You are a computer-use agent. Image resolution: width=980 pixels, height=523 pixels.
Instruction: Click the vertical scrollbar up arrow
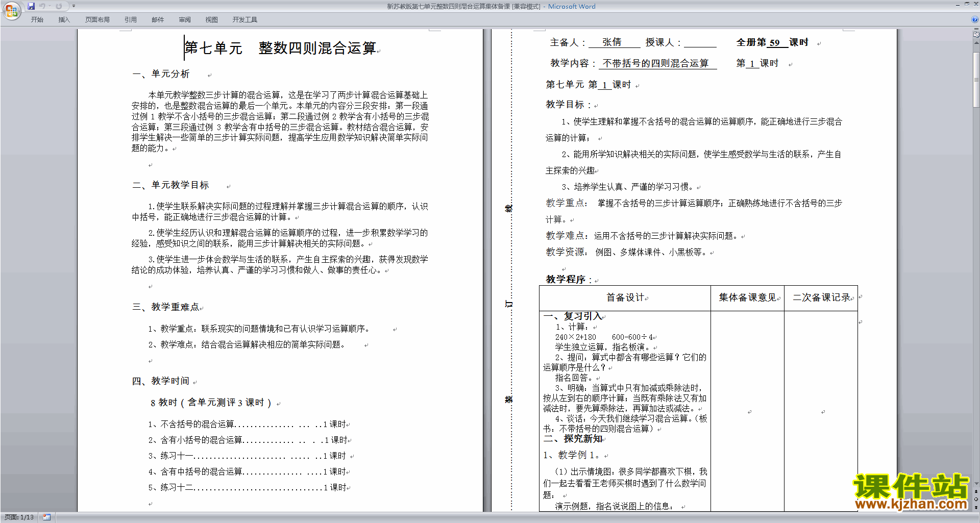pyautogui.click(x=976, y=42)
